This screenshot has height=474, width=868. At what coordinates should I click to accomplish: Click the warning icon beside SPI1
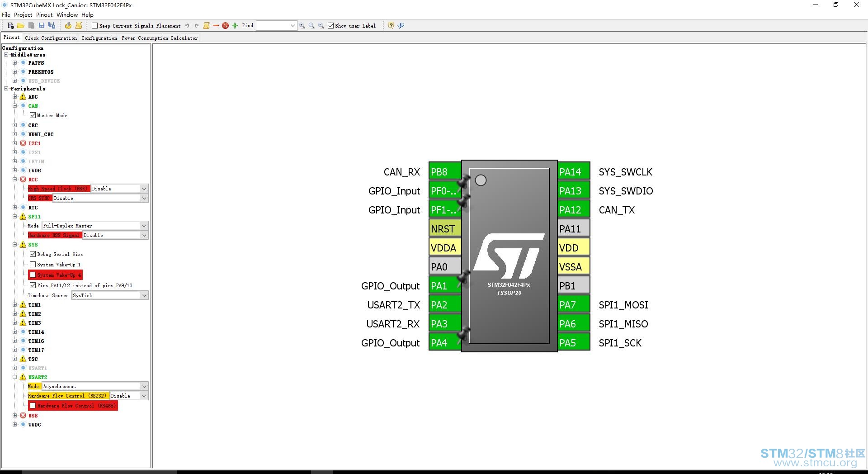tap(23, 217)
